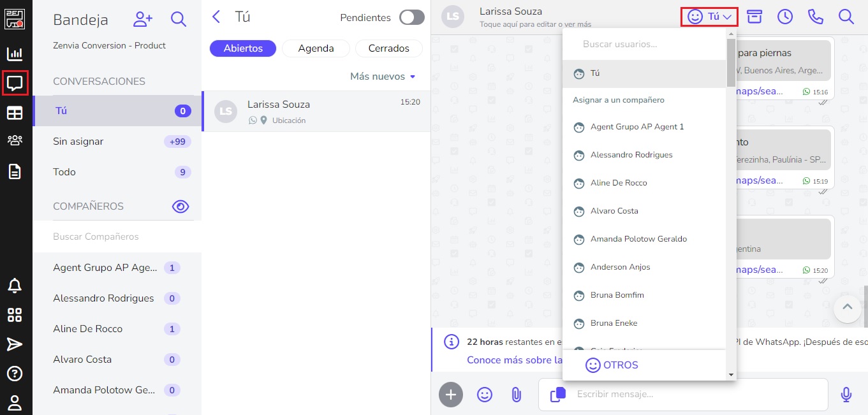868x415 pixels.
Task: Assign to Agent Grupo AP Agent 1 in dropdown
Action: (644, 127)
